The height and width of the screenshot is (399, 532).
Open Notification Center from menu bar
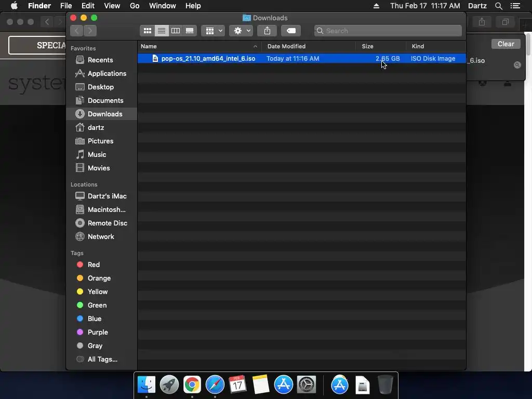[x=515, y=6]
